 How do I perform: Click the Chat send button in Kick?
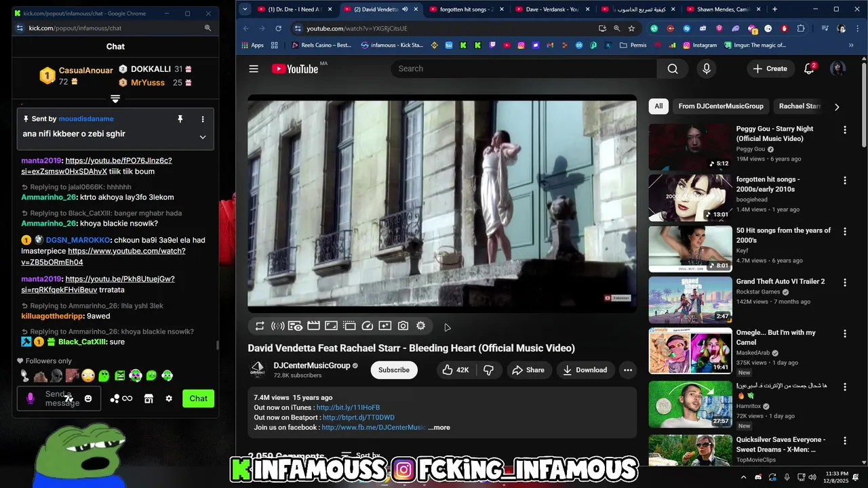pyautogui.click(x=198, y=399)
